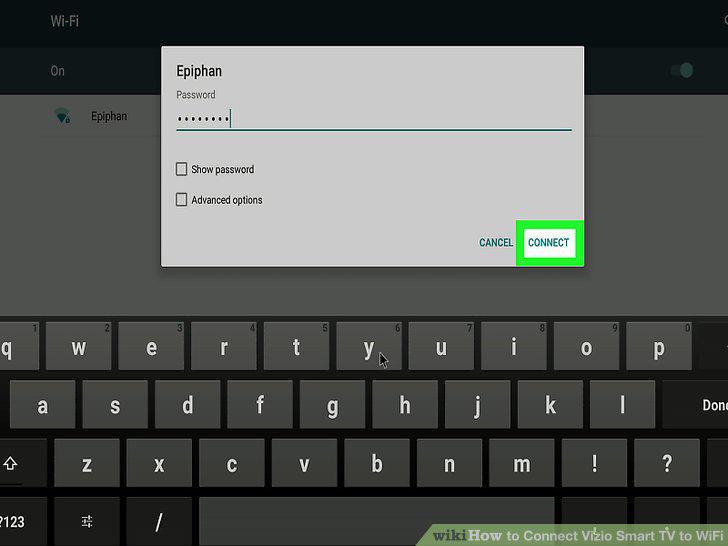Tap the p key
The width and height of the screenshot is (728, 546).
tap(659, 346)
